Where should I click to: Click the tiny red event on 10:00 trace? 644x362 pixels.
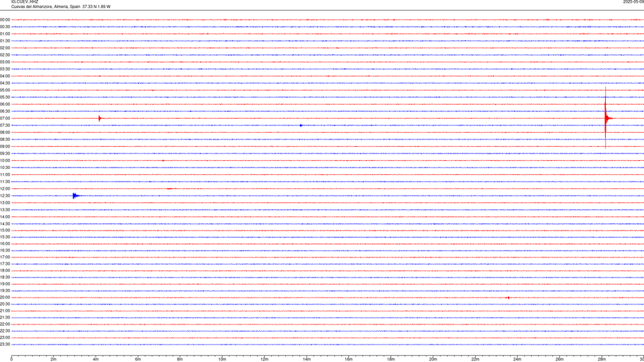pos(163,160)
